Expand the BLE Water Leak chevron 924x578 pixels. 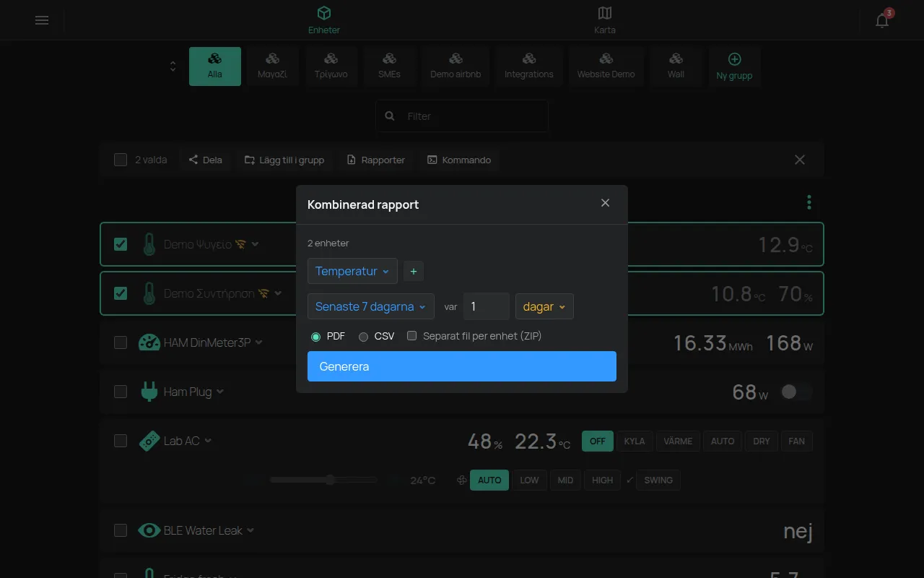click(250, 530)
